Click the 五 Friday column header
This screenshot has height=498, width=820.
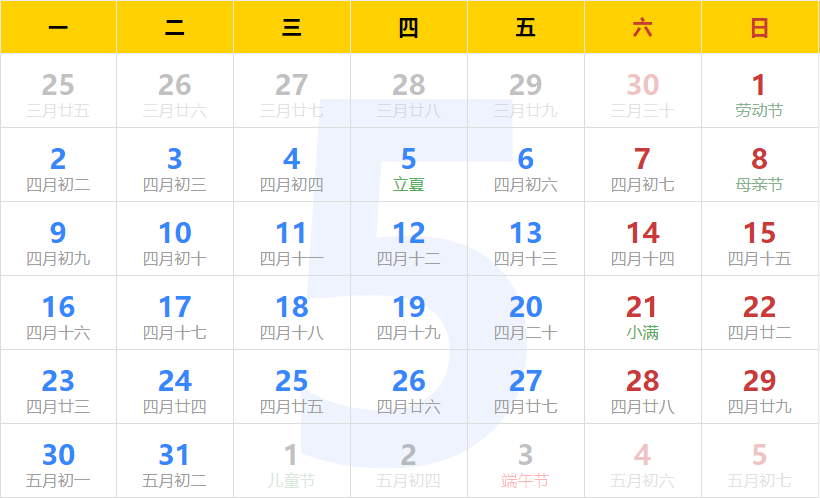point(526,27)
